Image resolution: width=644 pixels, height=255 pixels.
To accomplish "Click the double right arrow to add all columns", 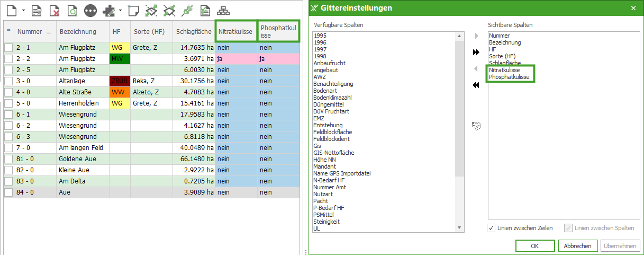I will (476, 52).
